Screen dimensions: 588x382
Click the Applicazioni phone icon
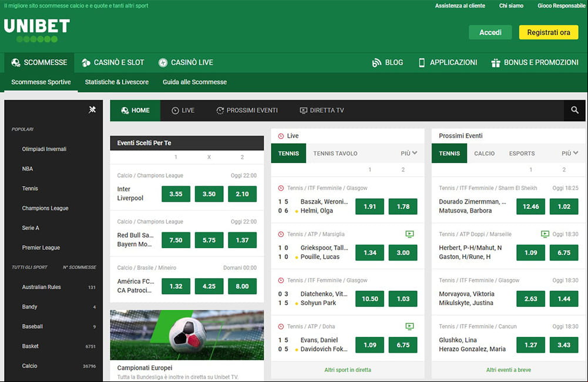(422, 63)
